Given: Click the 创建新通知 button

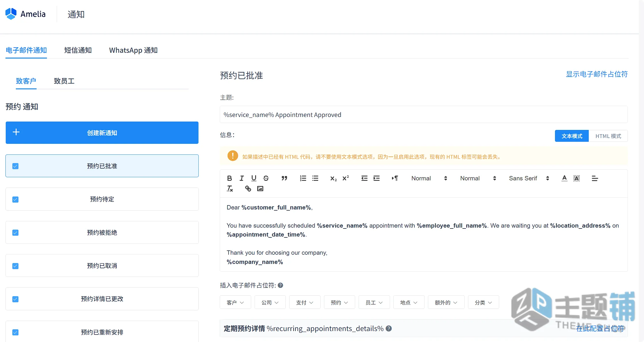Looking at the screenshot, I should [102, 133].
